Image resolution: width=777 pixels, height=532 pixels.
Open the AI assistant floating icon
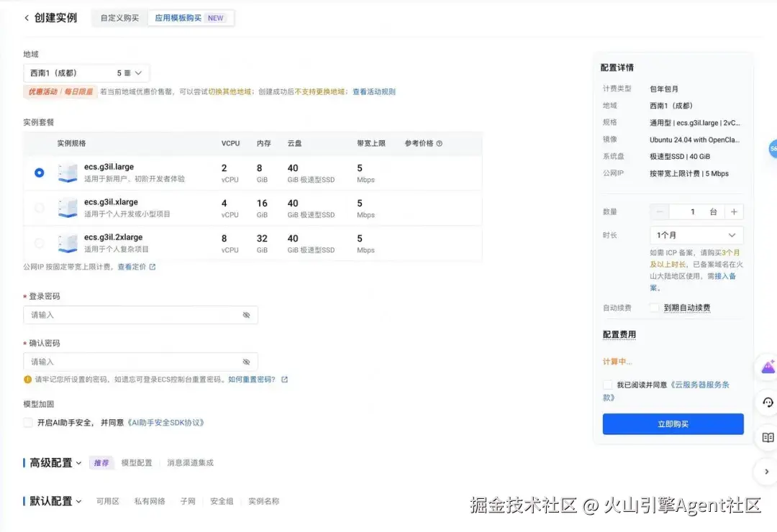coord(768,367)
